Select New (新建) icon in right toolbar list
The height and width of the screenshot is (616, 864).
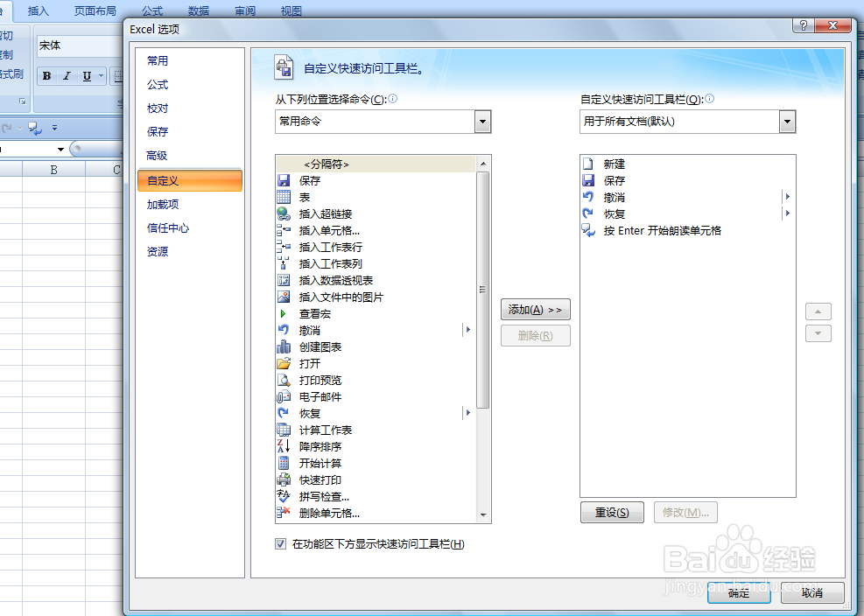(588, 164)
